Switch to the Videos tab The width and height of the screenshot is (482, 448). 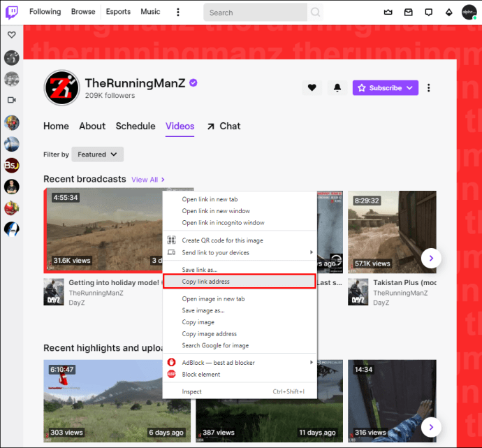point(180,126)
